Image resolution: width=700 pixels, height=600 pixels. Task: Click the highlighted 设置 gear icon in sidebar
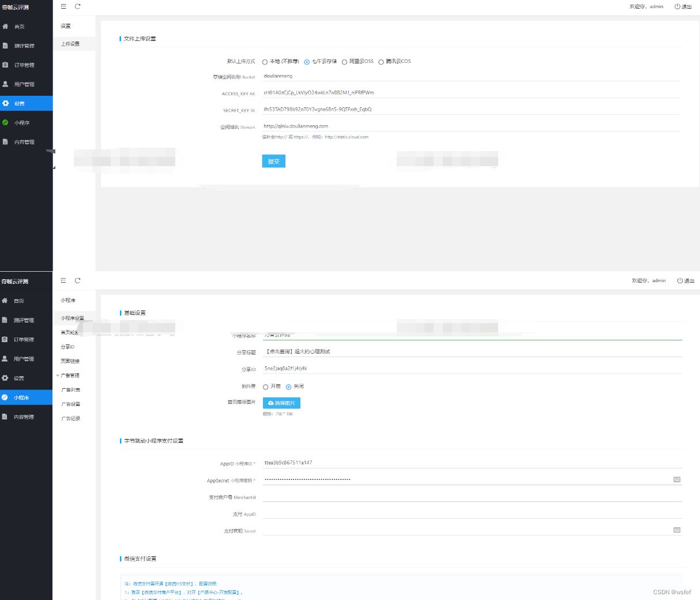tap(6, 103)
